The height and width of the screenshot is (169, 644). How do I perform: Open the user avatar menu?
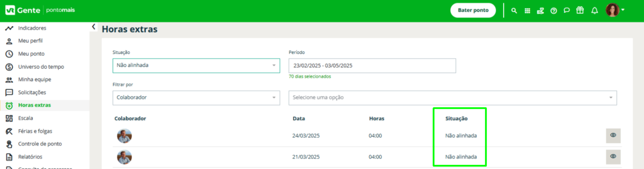click(x=612, y=10)
